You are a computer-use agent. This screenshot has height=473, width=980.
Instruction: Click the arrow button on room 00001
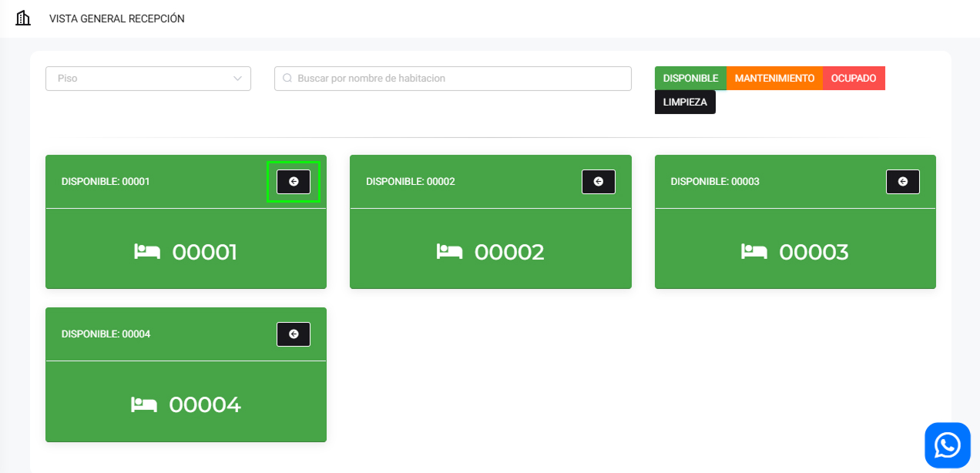pos(294,182)
